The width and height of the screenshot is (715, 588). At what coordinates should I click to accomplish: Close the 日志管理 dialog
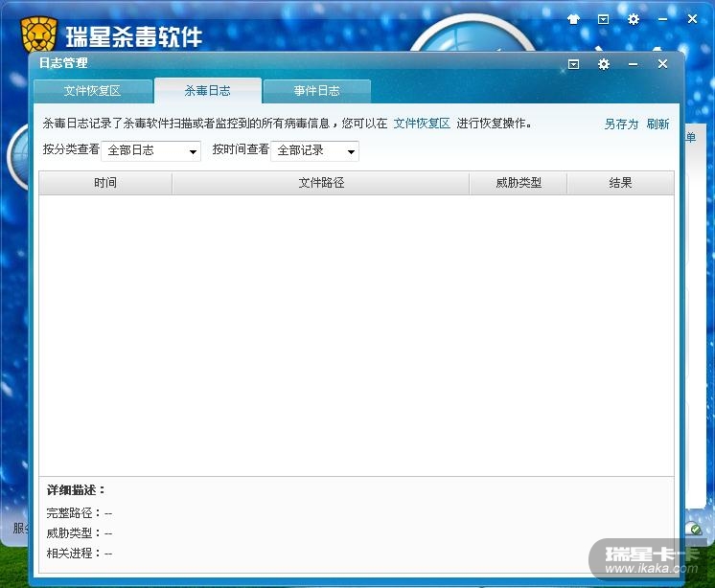point(662,64)
